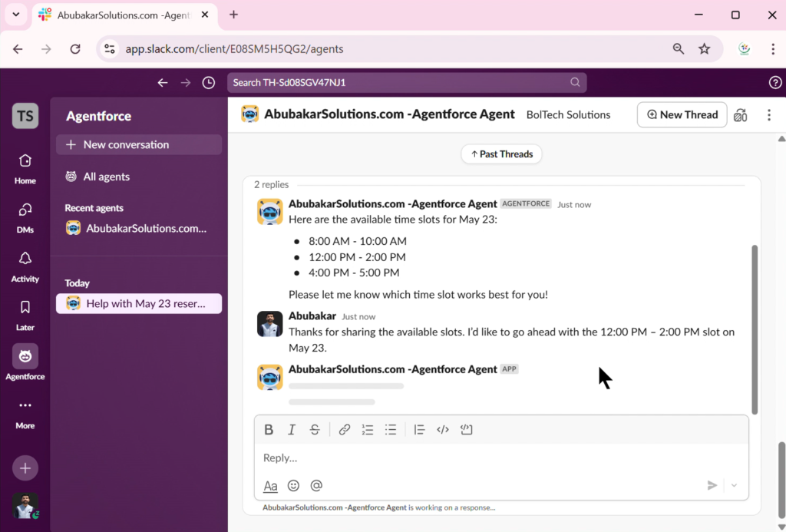Screen dimensions: 786x532
Task: Open the Later saved items
Action: [x=25, y=316]
